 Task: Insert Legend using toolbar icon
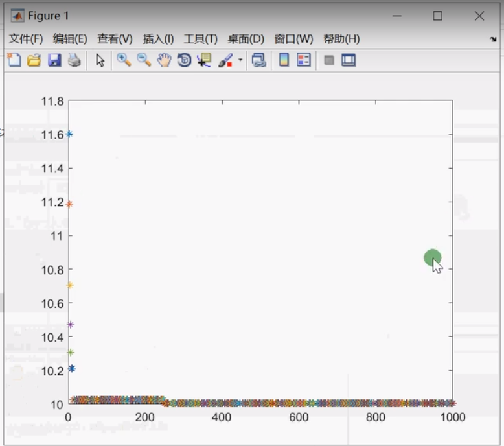click(x=304, y=60)
